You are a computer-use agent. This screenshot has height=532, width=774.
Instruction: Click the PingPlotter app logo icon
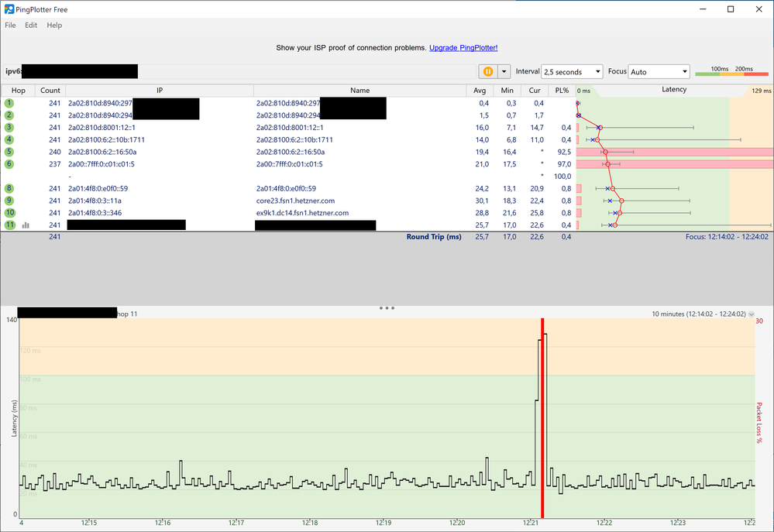pyautogui.click(x=9, y=9)
